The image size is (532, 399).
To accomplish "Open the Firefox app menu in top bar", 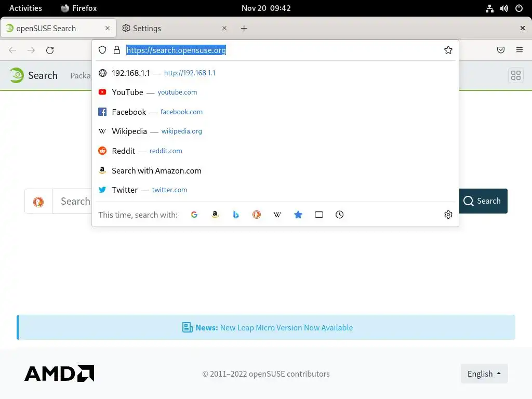I will (x=79, y=8).
